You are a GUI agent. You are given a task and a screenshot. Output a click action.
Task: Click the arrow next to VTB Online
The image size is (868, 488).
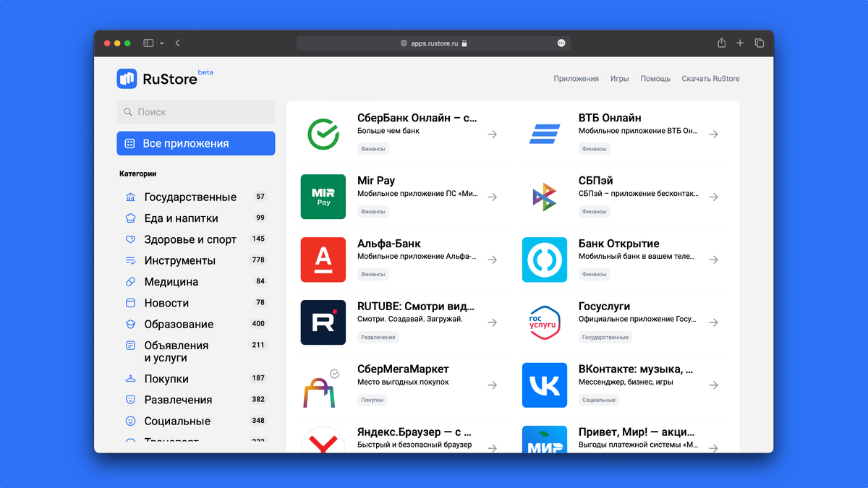click(714, 134)
